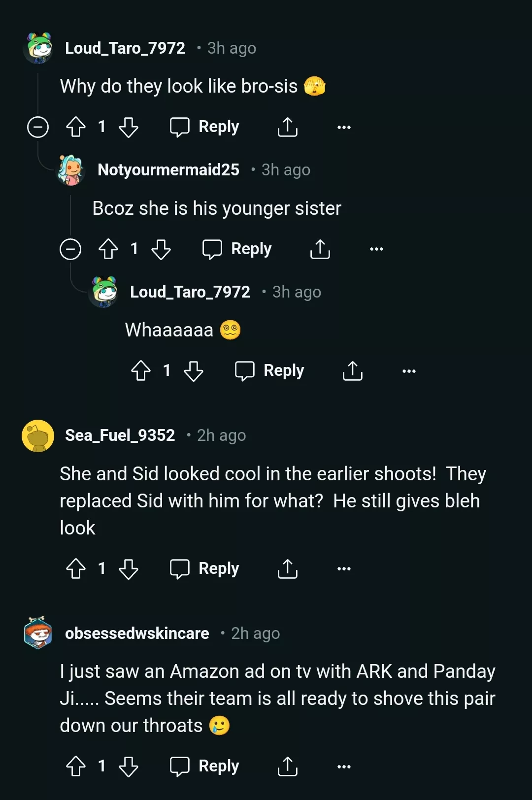The height and width of the screenshot is (800, 532).
Task: Upvote Loud_Taro_7972's bro-sis comment
Action: 75,127
